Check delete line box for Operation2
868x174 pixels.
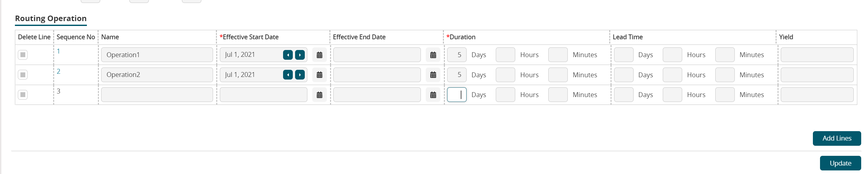tap(23, 75)
